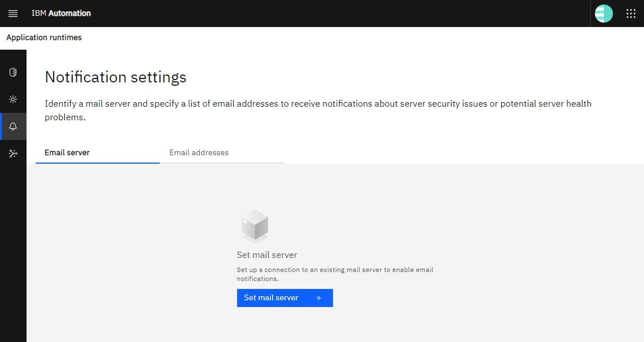Viewport: 644px width, 342px height.
Task: Open the security shield sidebar icon
Action: [13, 72]
